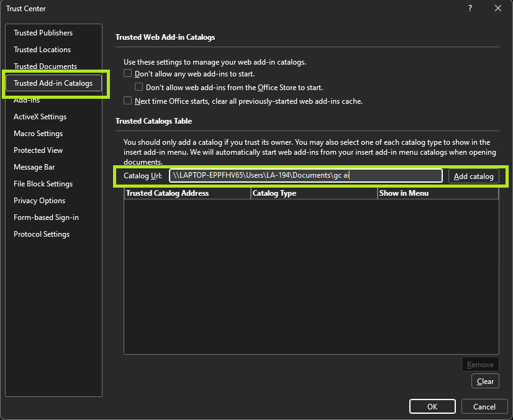Close the Trust Center dialog
Screen dimensions: 513x420
[497, 8]
